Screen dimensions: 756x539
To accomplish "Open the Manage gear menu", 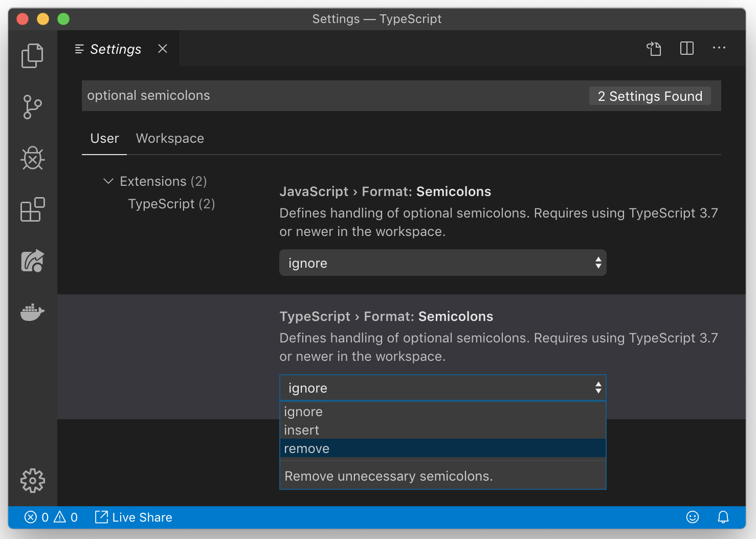I will (32, 481).
